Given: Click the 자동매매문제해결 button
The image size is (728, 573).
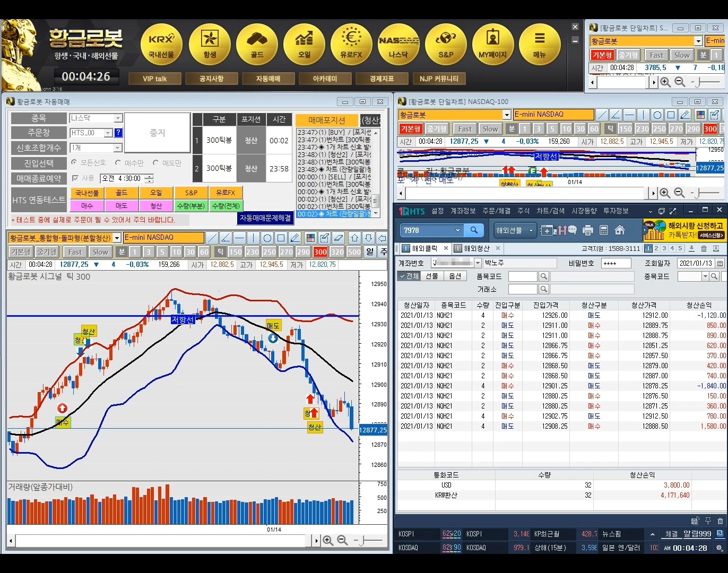Looking at the screenshot, I should pyautogui.click(x=265, y=218).
